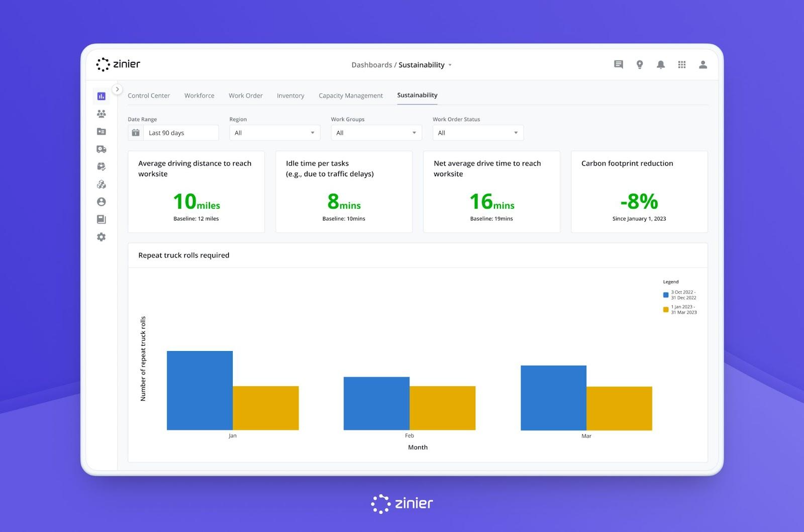
Task: Switch to the Inventory tab
Action: (x=290, y=95)
